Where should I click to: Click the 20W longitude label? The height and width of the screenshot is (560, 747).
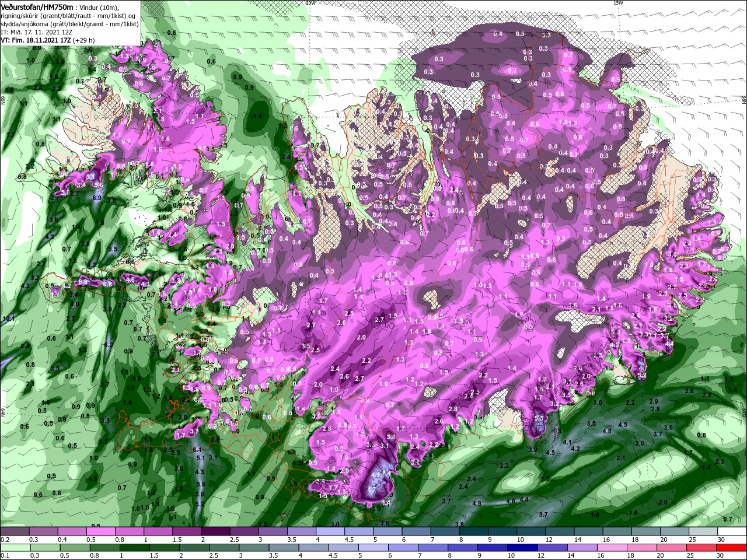[310, 3]
